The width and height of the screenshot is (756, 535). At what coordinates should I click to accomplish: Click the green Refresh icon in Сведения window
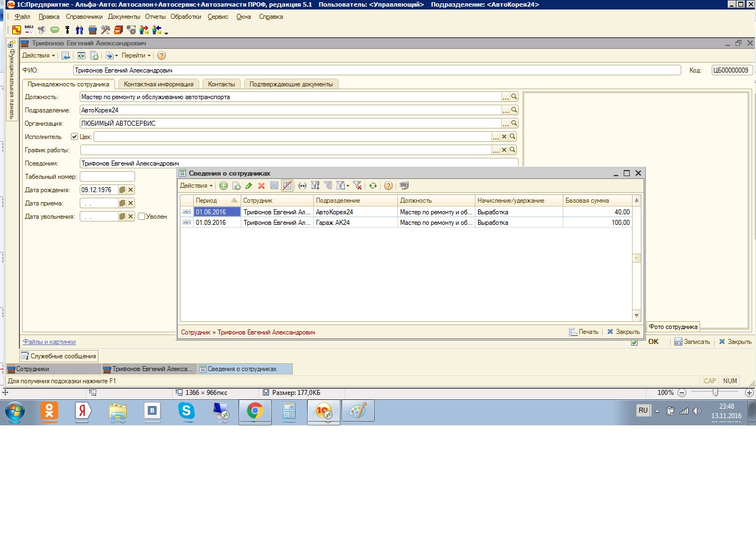[373, 186]
